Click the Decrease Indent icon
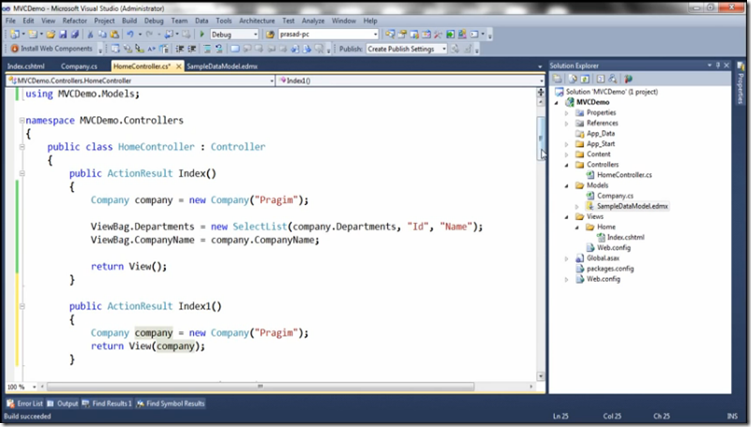The image size is (751, 427). pos(180,49)
